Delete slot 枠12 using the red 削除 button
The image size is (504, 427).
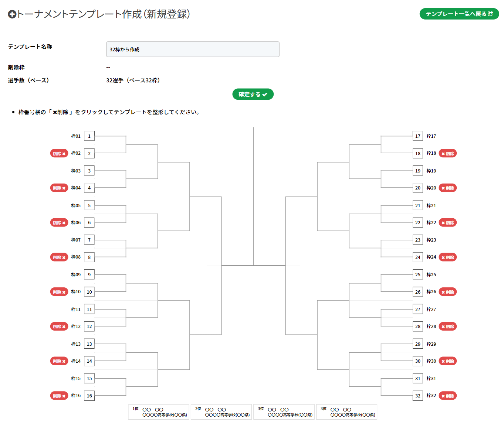59,327
